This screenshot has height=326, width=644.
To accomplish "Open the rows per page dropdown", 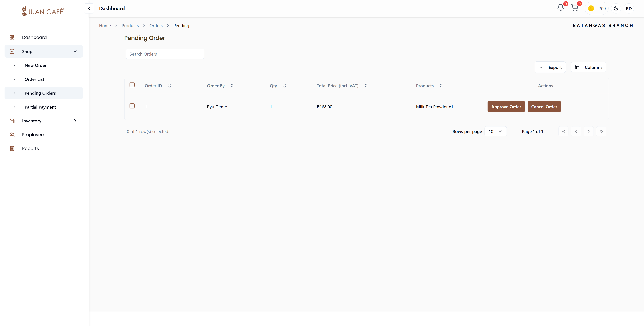I will point(495,131).
